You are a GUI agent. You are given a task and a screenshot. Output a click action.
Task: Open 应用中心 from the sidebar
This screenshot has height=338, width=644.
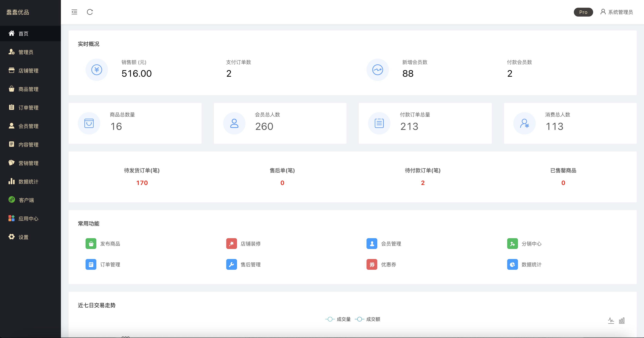29,219
